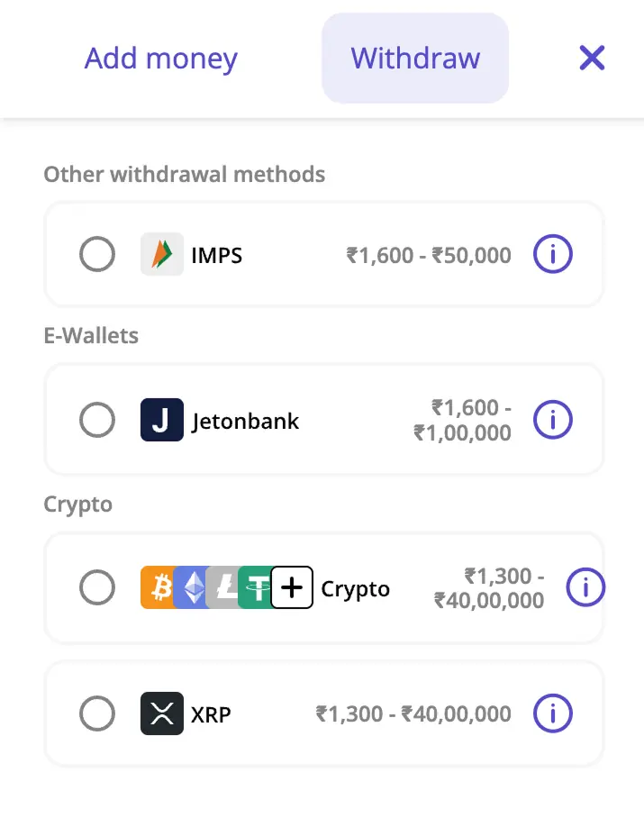
Task: Click the Jetonbank J logo
Action: point(161,420)
